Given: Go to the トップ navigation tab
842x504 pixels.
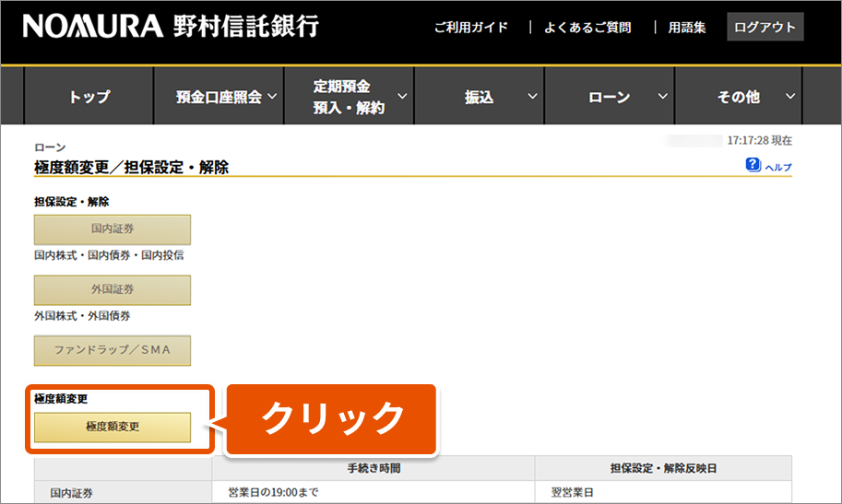Looking at the screenshot, I should point(89,97).
